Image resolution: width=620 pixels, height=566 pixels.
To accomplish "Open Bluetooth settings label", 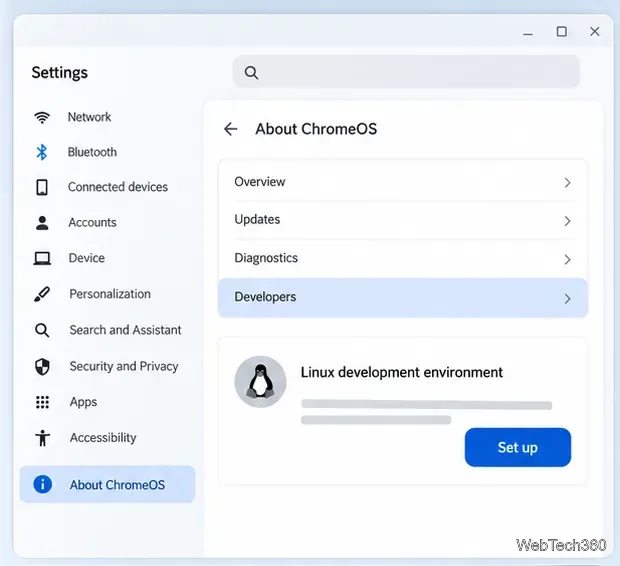I will click(x=92, y=152).
